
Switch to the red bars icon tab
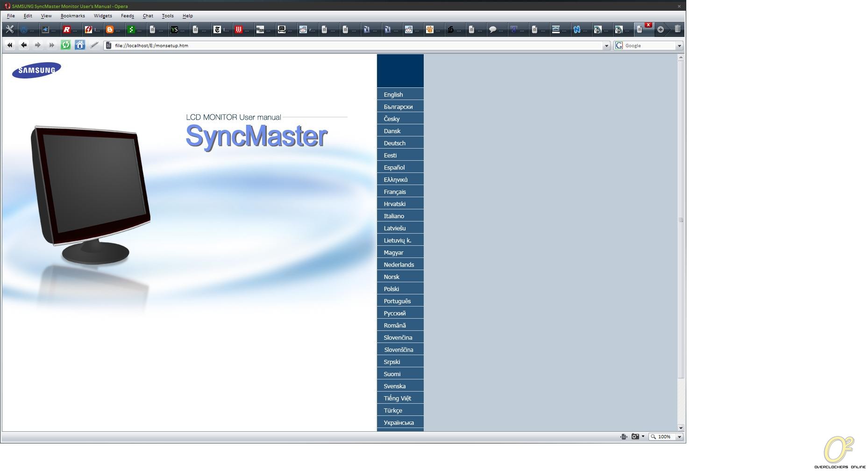242,29
